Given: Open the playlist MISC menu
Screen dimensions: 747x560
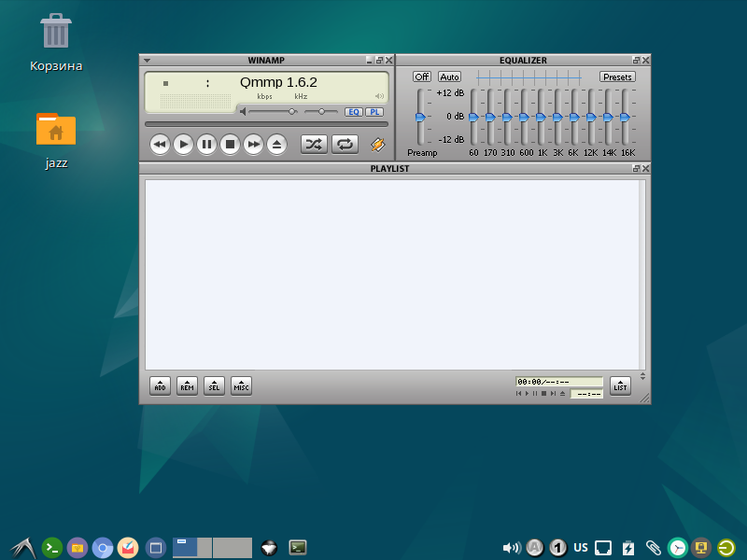Looking at the screenshot, I should (x=242, y=385).
